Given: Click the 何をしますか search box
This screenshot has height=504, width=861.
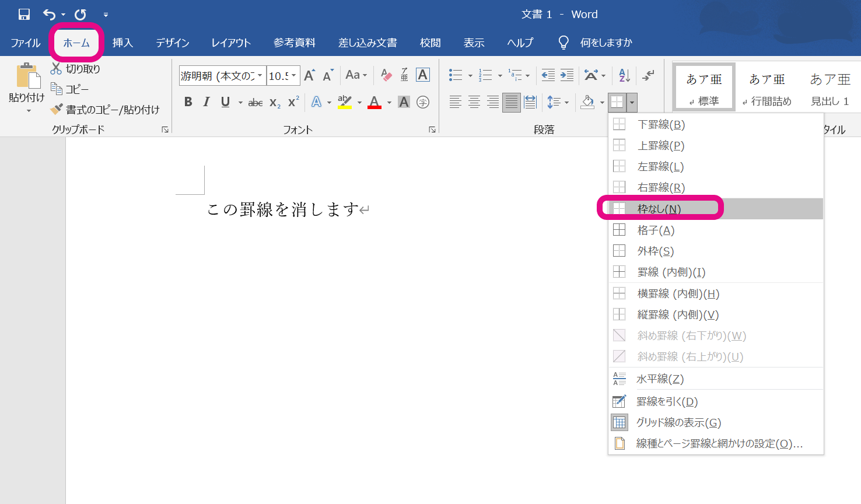Looking at the screenshot, I should (605, 43).
